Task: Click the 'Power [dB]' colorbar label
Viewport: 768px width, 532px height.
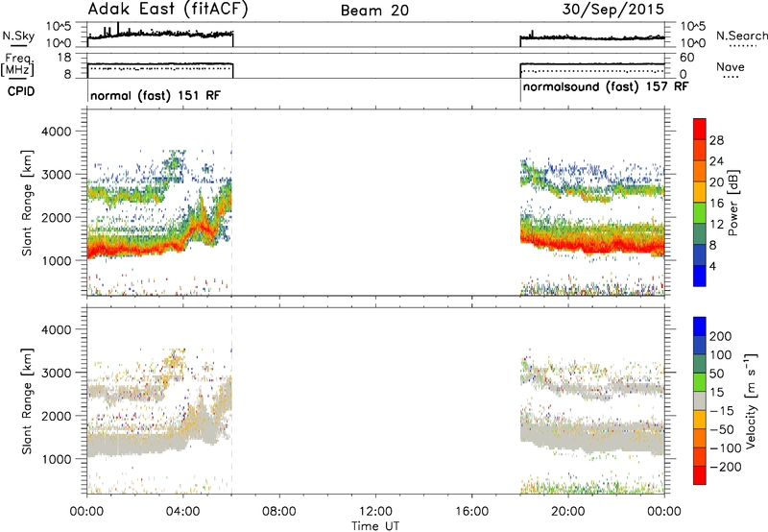Action: [x=732, y=203]
